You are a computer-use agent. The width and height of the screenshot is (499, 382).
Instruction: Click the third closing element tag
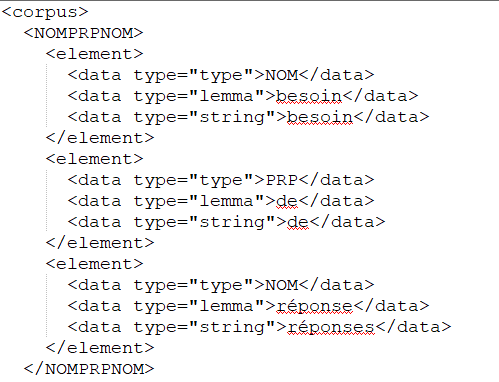(x=100, y=348)
